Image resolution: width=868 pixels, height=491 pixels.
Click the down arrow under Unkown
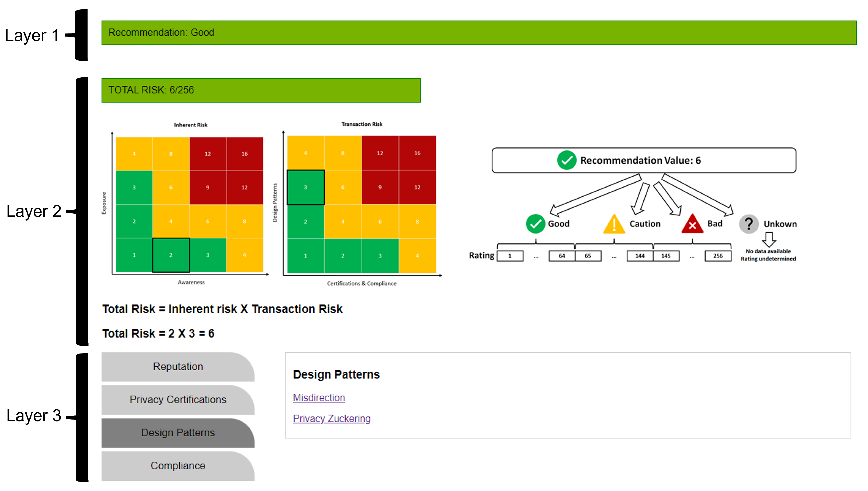click(x=769, y=240)
